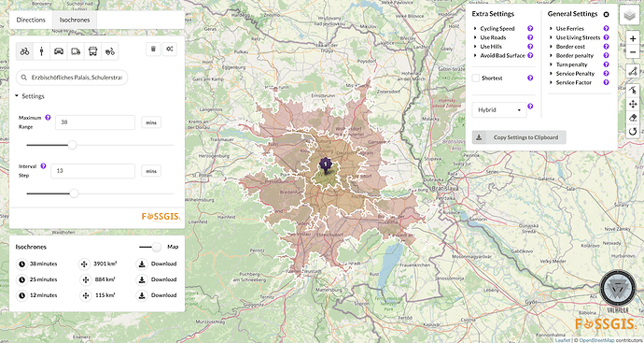Enable the Shortest checkbox
The height and width of the screenshot is (343, 644).
(x=476, y=79)
